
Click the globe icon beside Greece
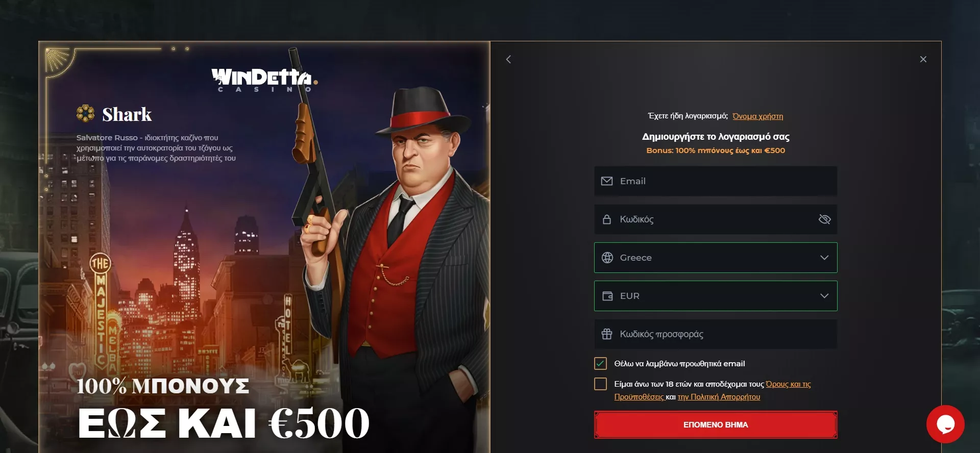tap(607, 258)
